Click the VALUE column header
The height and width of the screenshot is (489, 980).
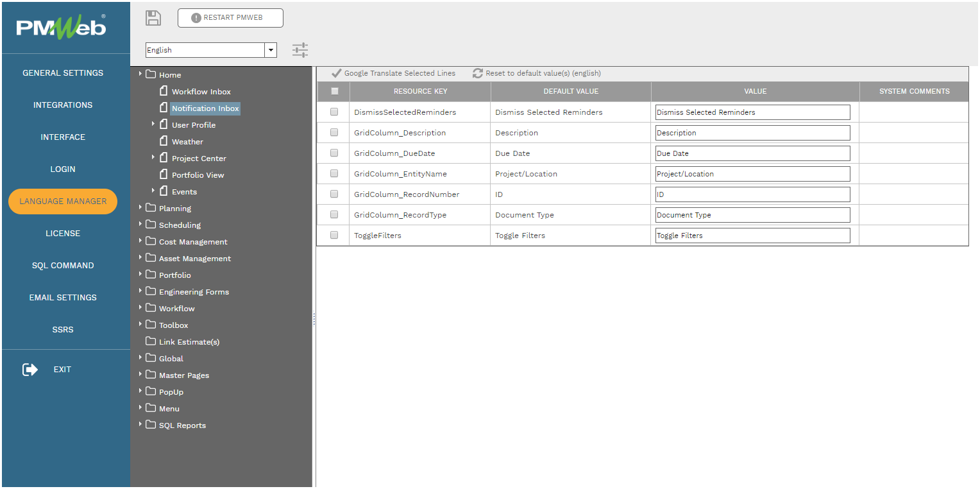pos(754,91)
